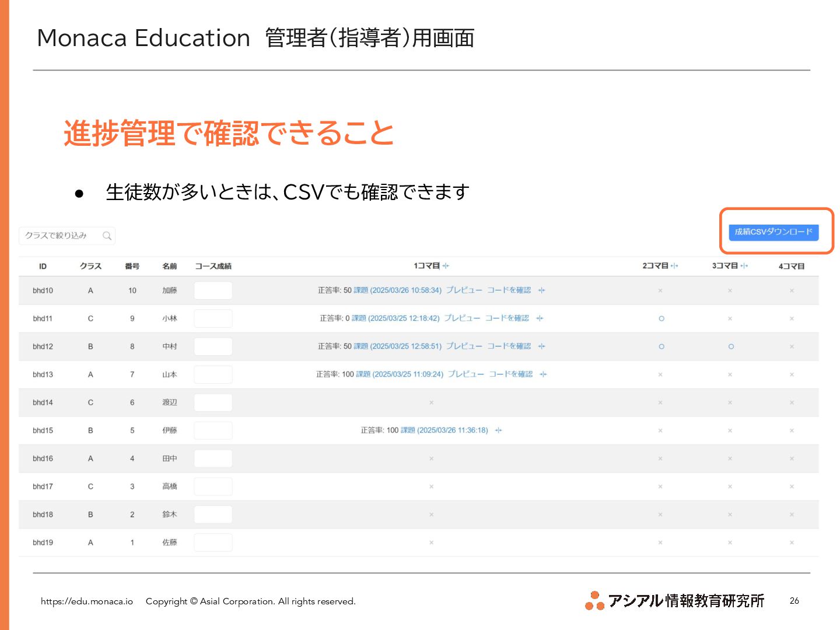Click the クラス column header
Image resolution: width=840 pixels, height=630 pixels.
click(90, 267)
